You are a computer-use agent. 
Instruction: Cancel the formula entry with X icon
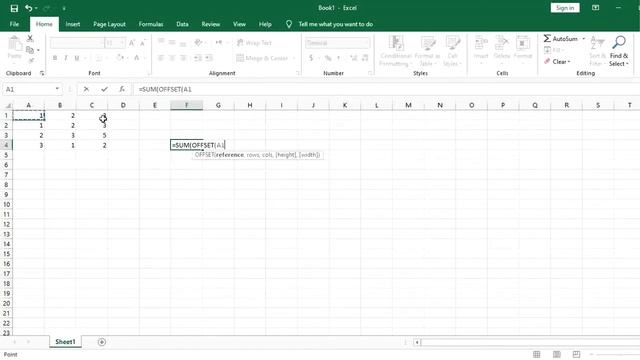[86, 89]
